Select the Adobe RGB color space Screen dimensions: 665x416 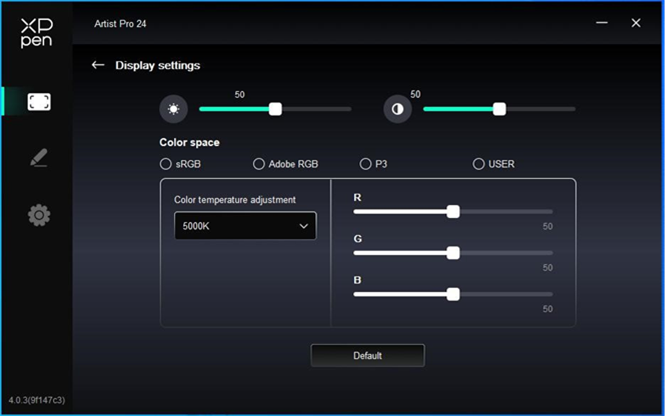coord(259,163)
